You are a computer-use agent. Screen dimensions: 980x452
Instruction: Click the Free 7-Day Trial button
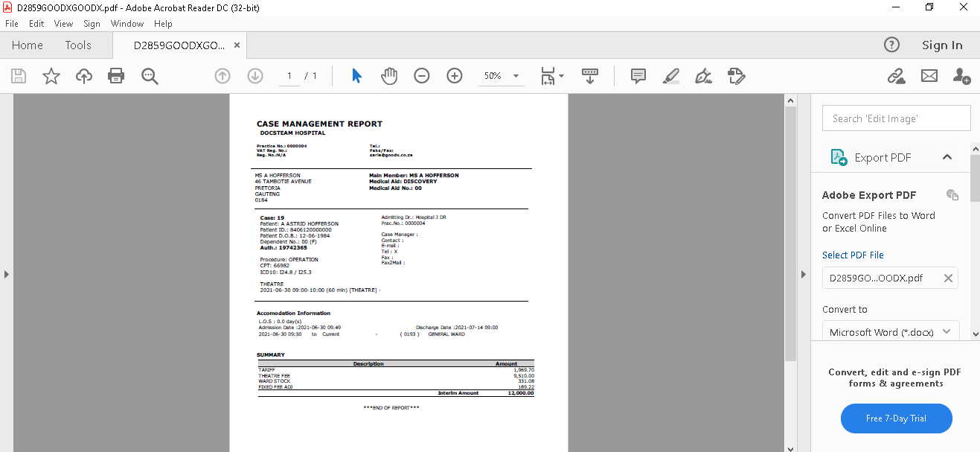(x=896, y=418)
